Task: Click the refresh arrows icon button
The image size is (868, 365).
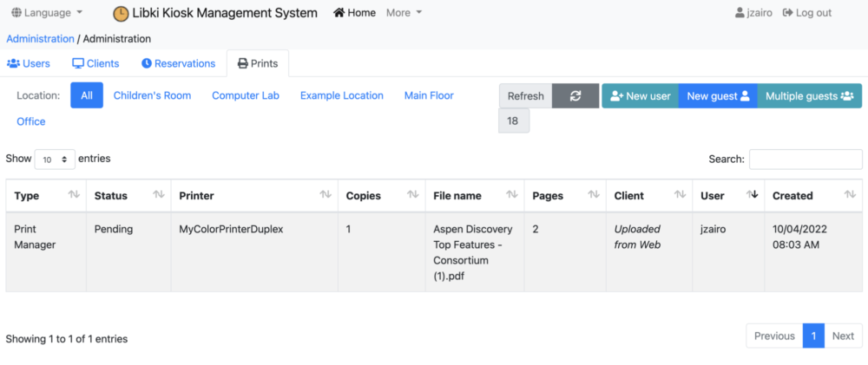Action: pos(575,96)
